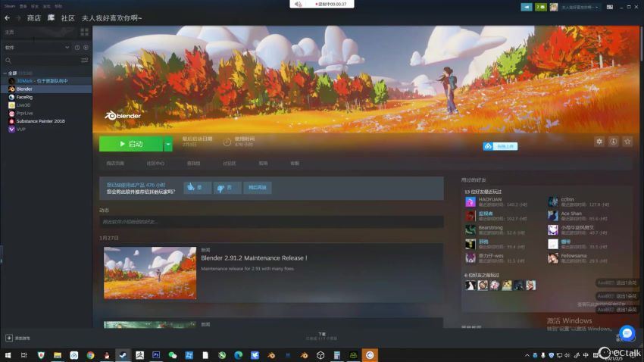
Task: Open Steam from the Windows taskbar
Action: pos(123,354)
